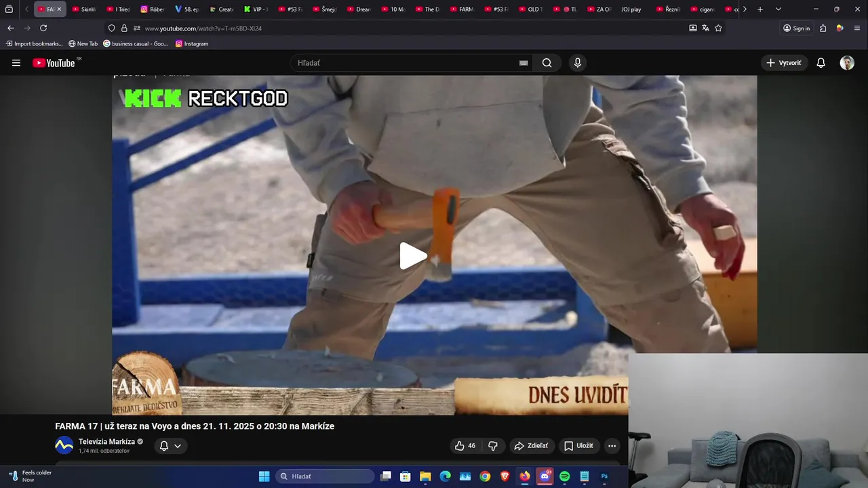Open the tracking protection shield icon
The height and width of the screenshot is (488, 868).
pos(112,28)
